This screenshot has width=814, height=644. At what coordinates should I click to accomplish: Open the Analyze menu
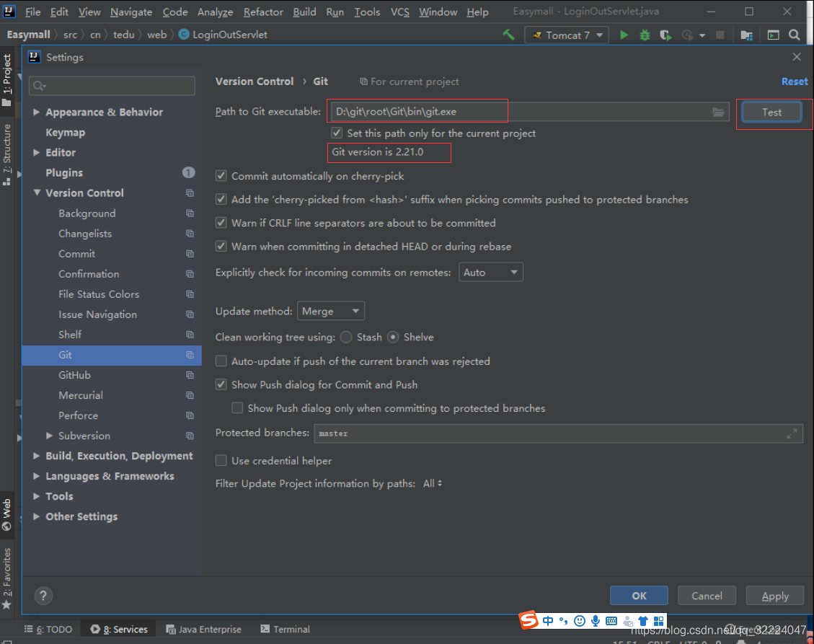pyautogui.click(x=215, y=12)
